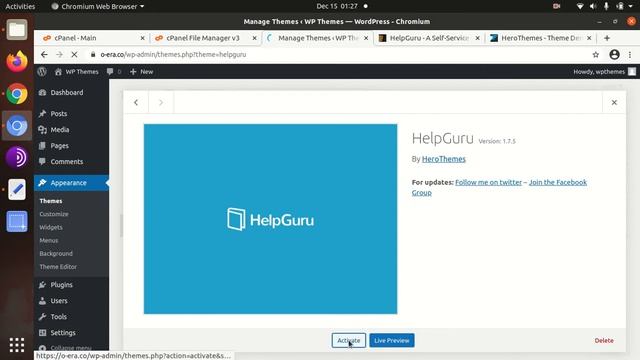640x360 pixels.
Task: Click the screen recording indicator
Action: tap(556, 6)
